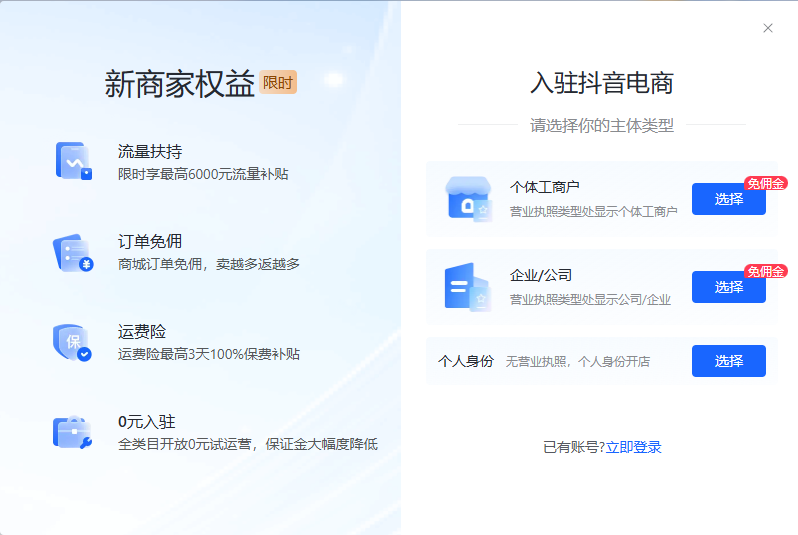
Task: Click the 流量扶持 benefit title
Action: point(150,151)
